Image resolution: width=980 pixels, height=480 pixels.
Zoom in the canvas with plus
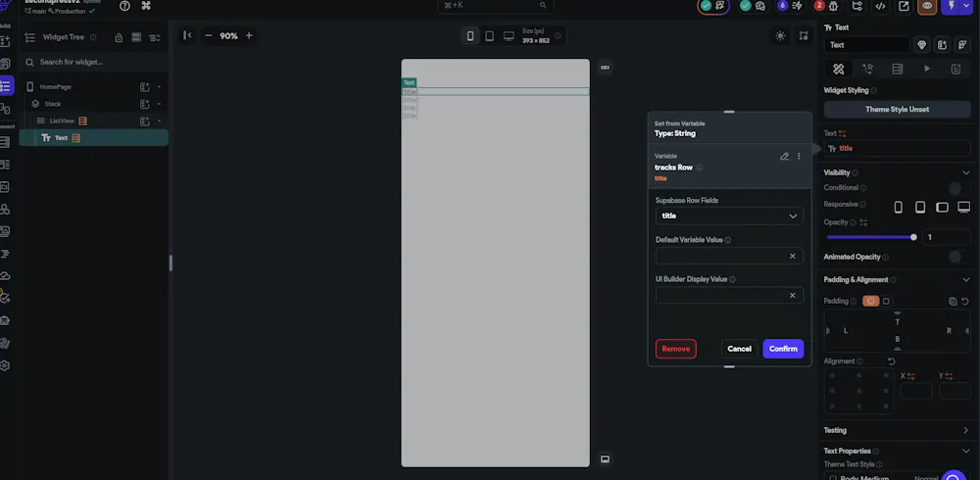[249, 35]
